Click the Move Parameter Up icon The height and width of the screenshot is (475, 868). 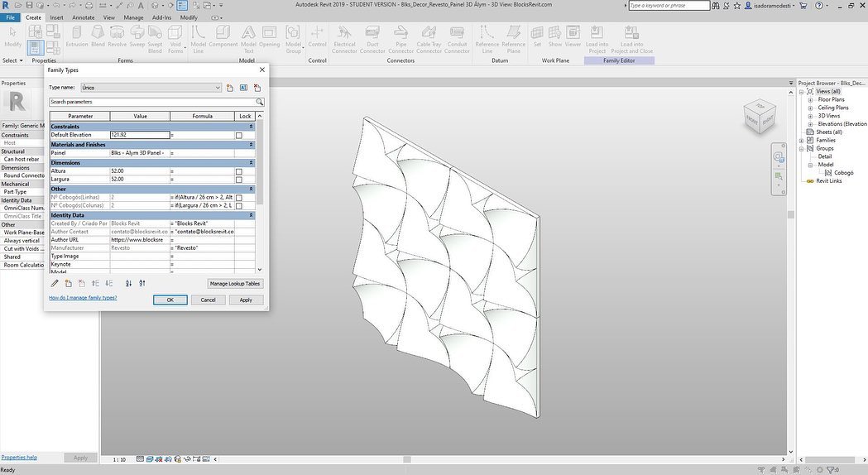pos(95,284)
